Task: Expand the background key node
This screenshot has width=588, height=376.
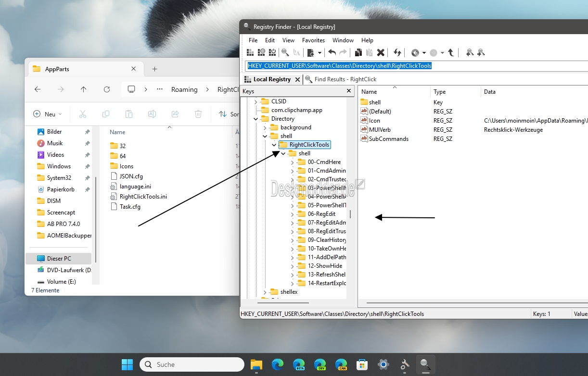Action: coord(265,127)
